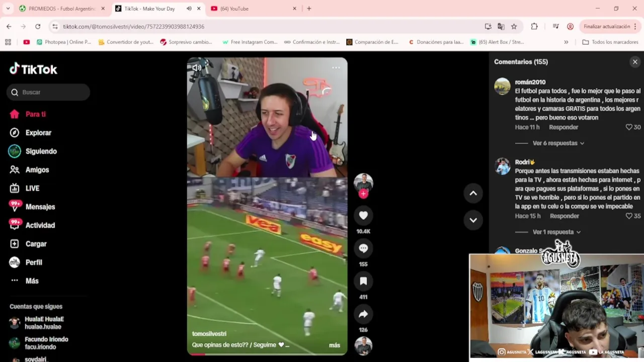Close the TikTok browser tab

click(199, 9)
